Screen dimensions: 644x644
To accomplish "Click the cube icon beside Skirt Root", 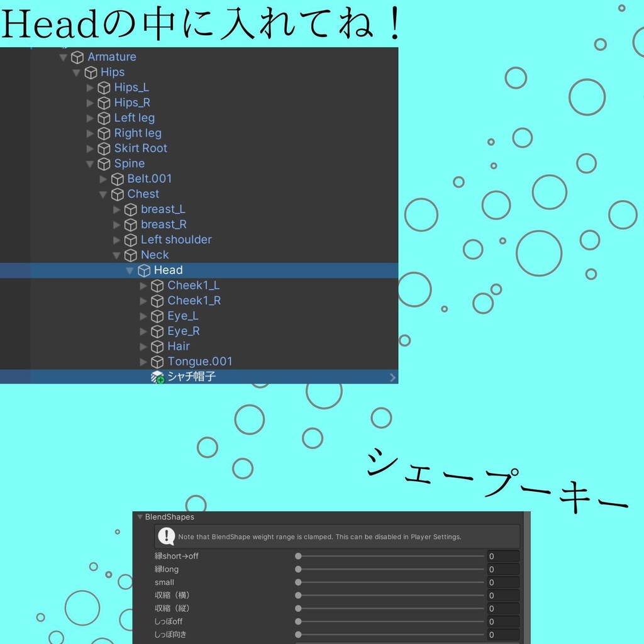I will pos(104,148).
